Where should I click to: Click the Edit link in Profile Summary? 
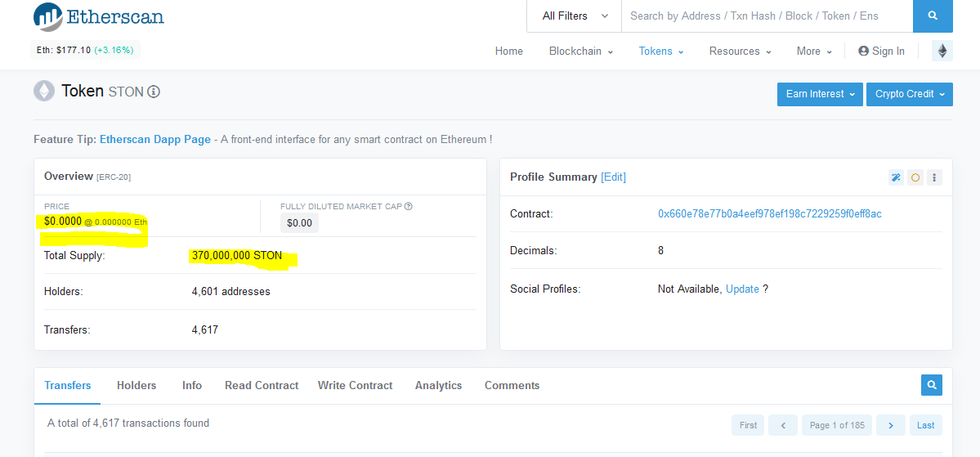613,177
